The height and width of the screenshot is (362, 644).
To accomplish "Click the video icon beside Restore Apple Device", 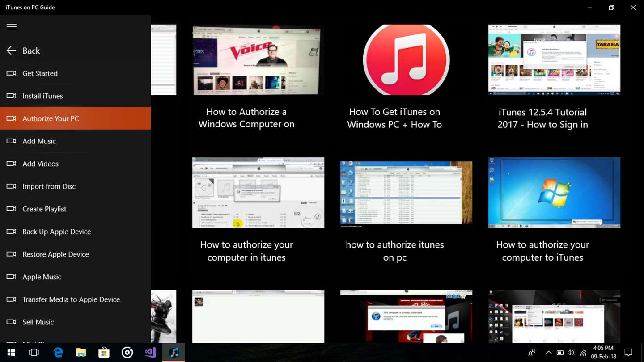I will tap(11, 254).
